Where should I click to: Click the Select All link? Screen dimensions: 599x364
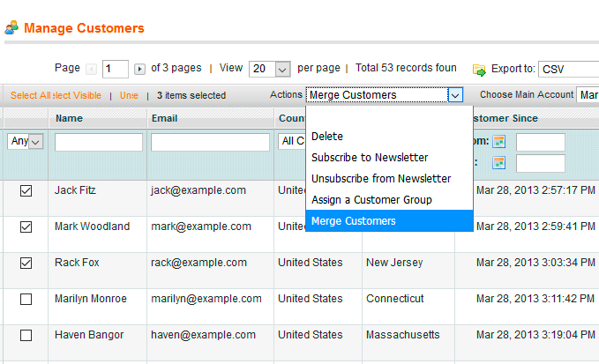click(29, 95)
